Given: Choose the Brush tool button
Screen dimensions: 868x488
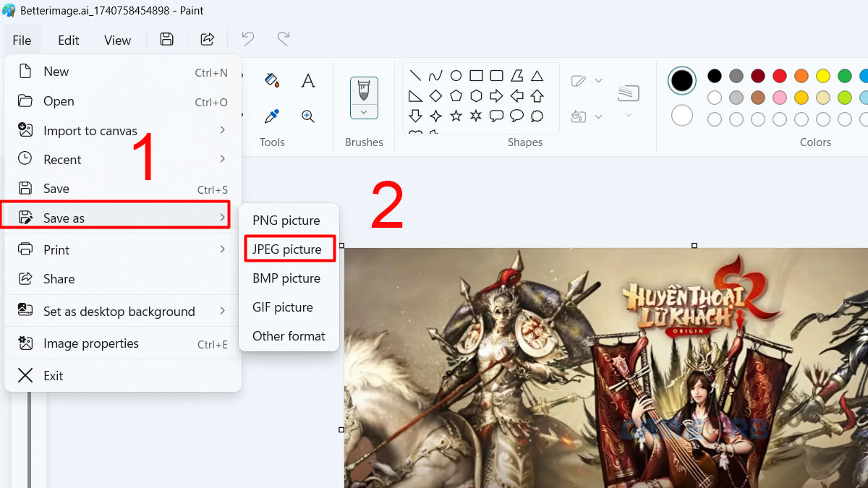Looking at the screenshot, I should pos(364,91).
